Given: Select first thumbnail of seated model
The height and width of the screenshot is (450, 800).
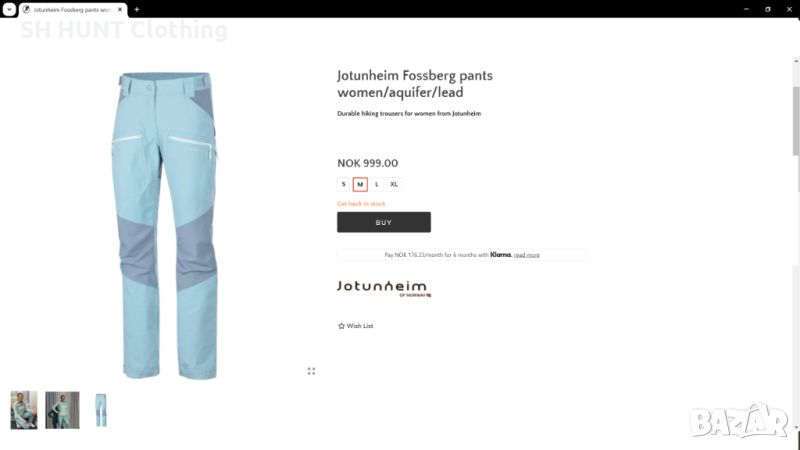Looking at the screenshot, I should tap(24, 410).
